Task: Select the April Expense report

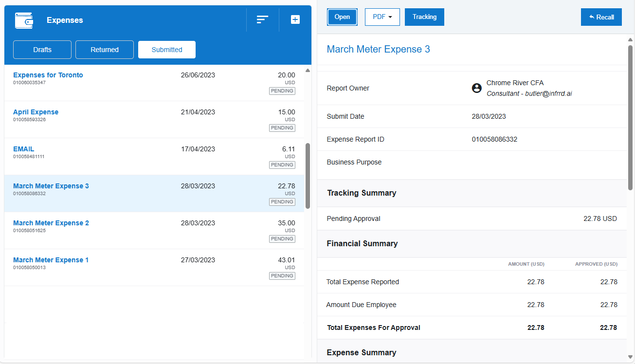Action: (x=36, y=112)
